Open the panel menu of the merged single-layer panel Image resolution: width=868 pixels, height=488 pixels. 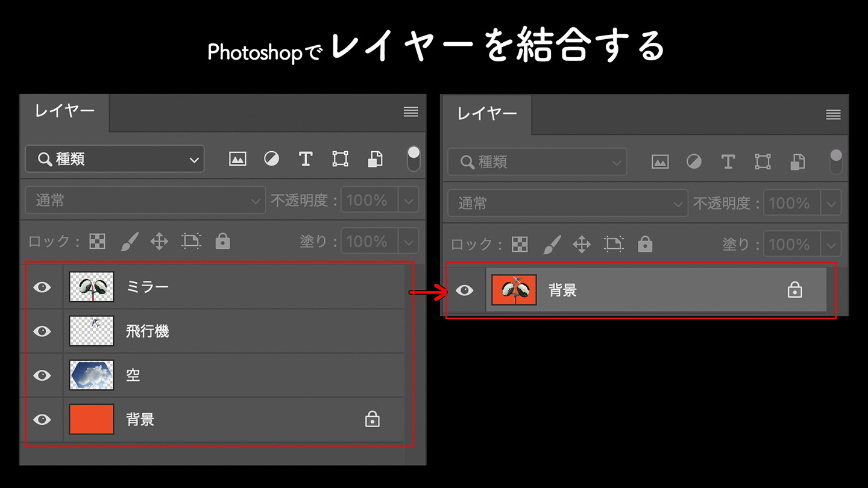click(833, 114)
